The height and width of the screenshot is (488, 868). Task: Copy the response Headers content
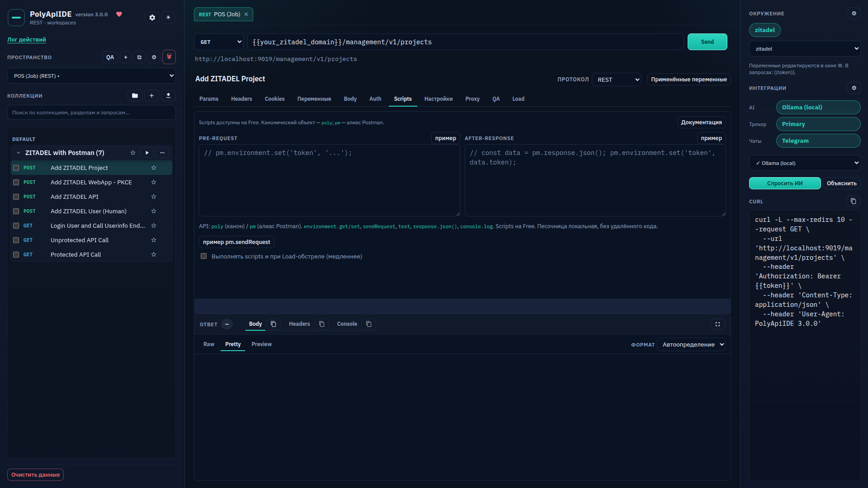tap(322, 324)
